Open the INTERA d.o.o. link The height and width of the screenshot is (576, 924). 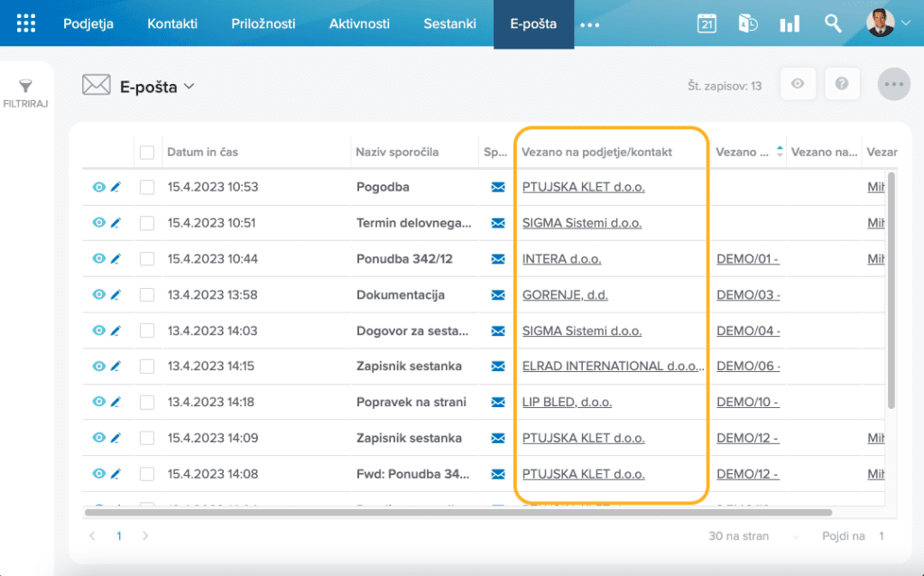(x=561, y=259)
